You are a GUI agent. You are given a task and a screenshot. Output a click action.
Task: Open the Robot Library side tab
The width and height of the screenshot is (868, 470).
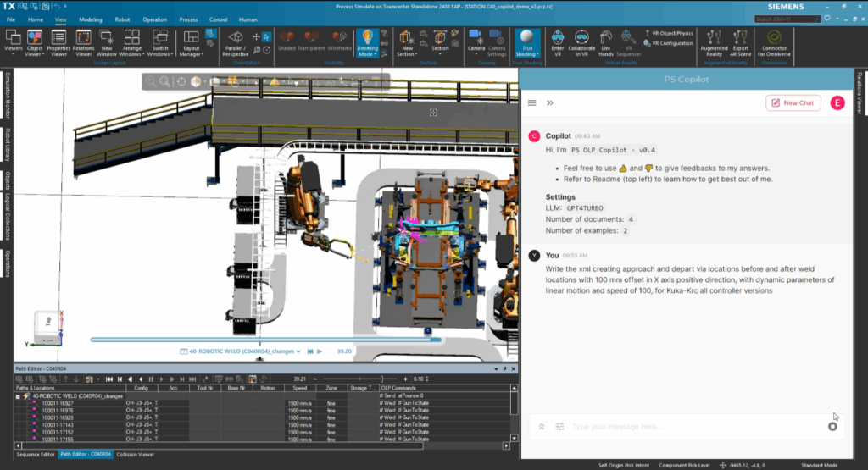(x=7, y=144)
